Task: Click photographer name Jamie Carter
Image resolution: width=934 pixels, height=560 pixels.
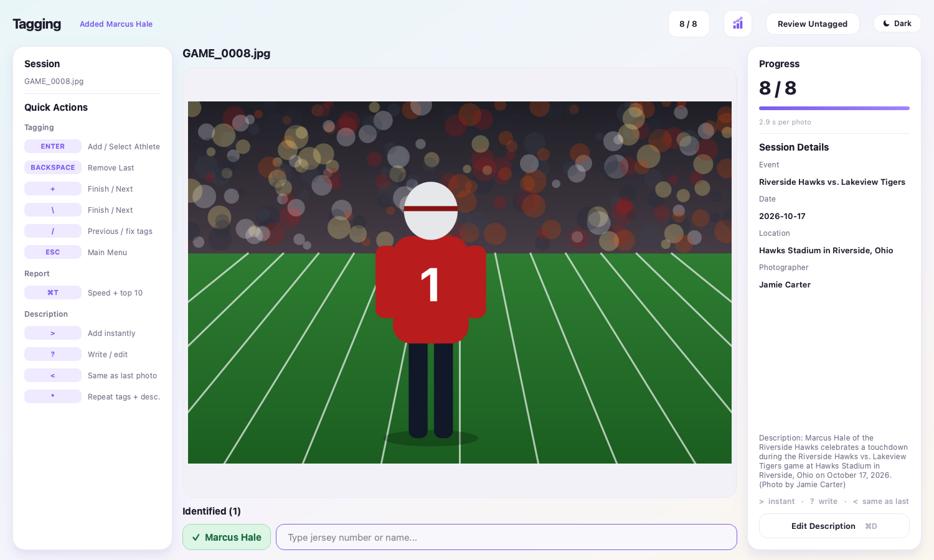Action: coord(785,284)
